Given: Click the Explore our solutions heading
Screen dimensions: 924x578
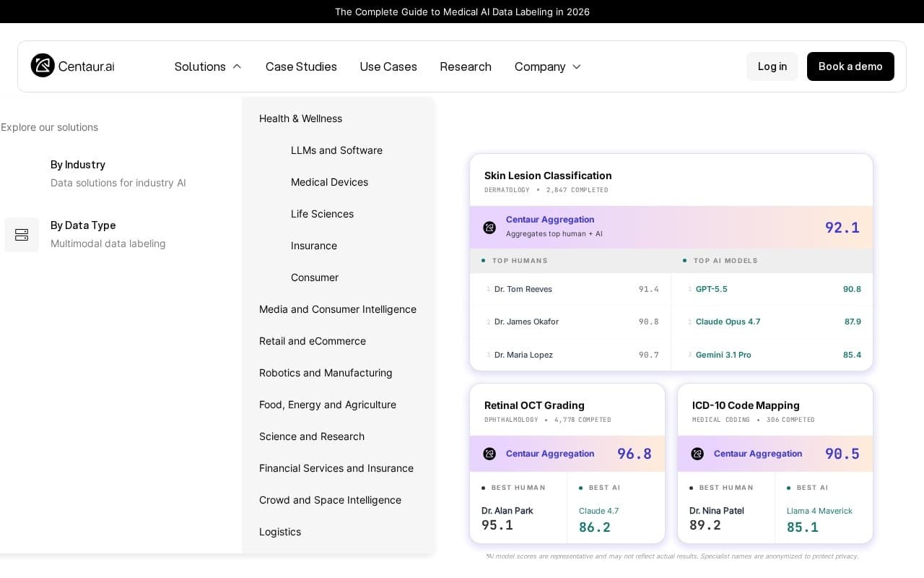Looking at the screenshot, I should click(49, 127).
